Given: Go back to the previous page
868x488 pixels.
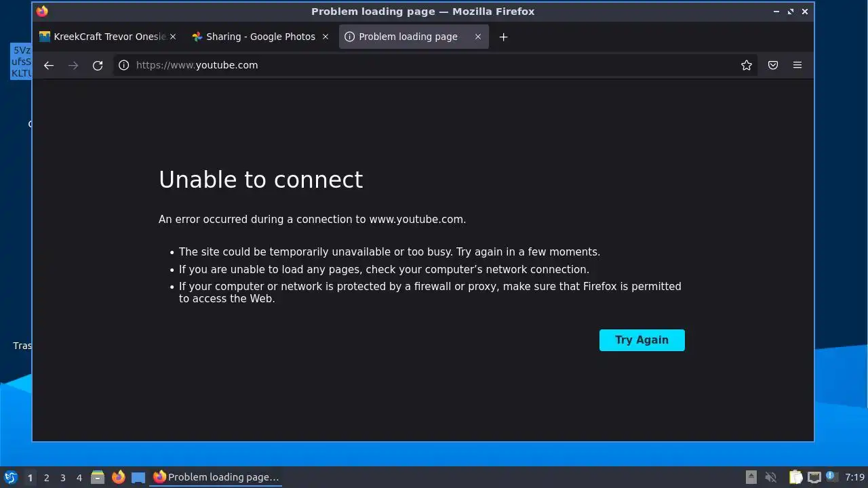Looking at the screenshot, I should click(48, 65).
